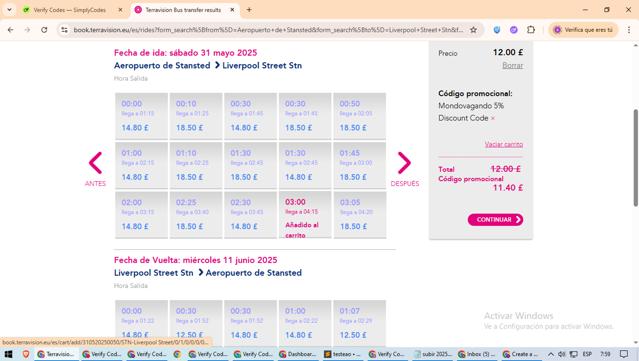The width and height of the screenshot is (639, 361).
Task: Open the tab search dropdown arrow
Action: [9, 10]
